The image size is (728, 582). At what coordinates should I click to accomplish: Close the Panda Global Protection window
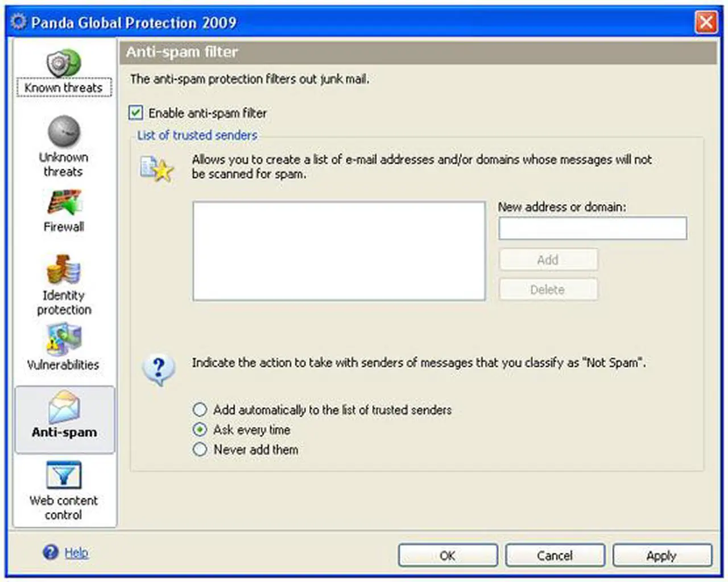706,22
